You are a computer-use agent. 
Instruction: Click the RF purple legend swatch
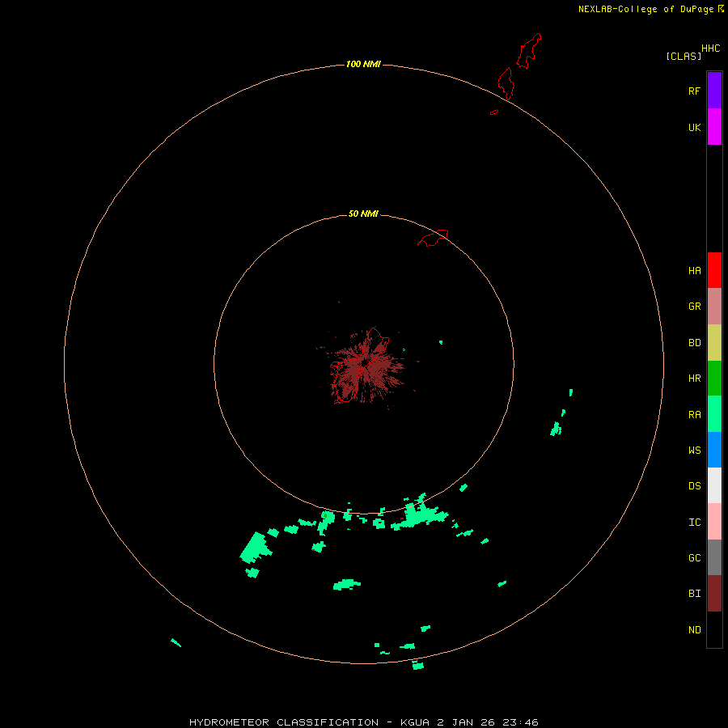(x=714, y=91)
